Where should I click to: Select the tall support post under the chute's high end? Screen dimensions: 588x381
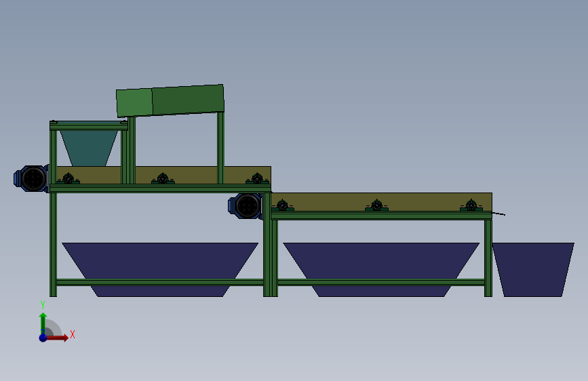click(x=220, y=148)
